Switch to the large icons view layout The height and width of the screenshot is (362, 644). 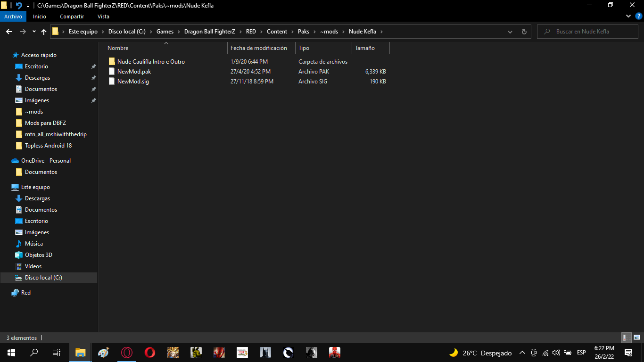(636, 337)
